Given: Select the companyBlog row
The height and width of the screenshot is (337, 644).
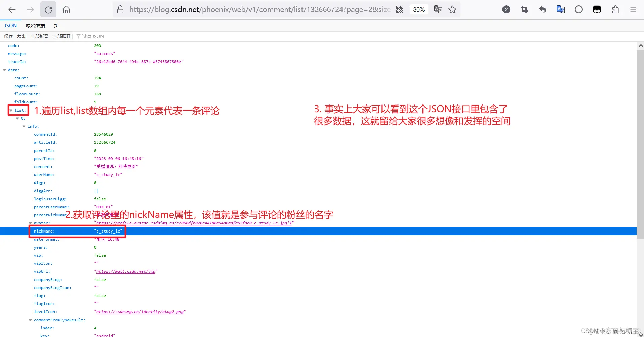Looking at the screenshot, I should click(318, 280).
